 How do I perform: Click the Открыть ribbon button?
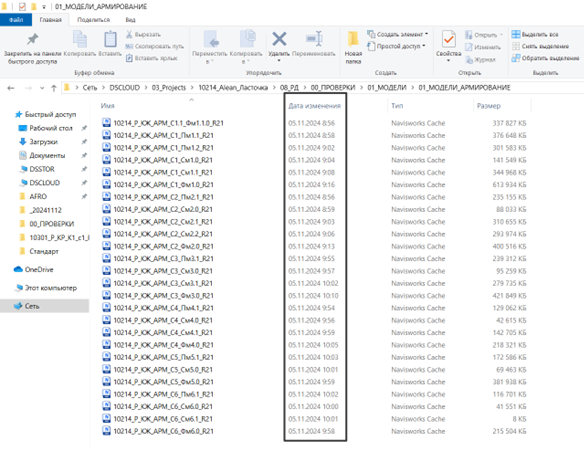click(484, 35)
